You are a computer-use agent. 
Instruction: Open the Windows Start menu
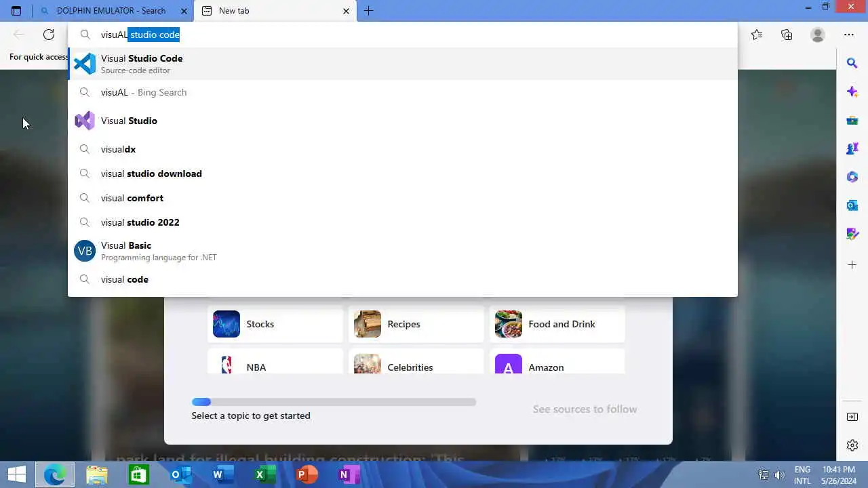point(17,474)
